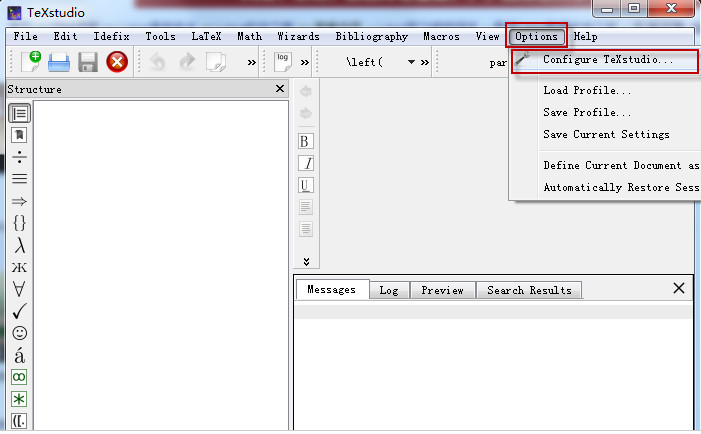Select the structure view icon in side panel
This screenshot has width=701, height=434.
19,113
